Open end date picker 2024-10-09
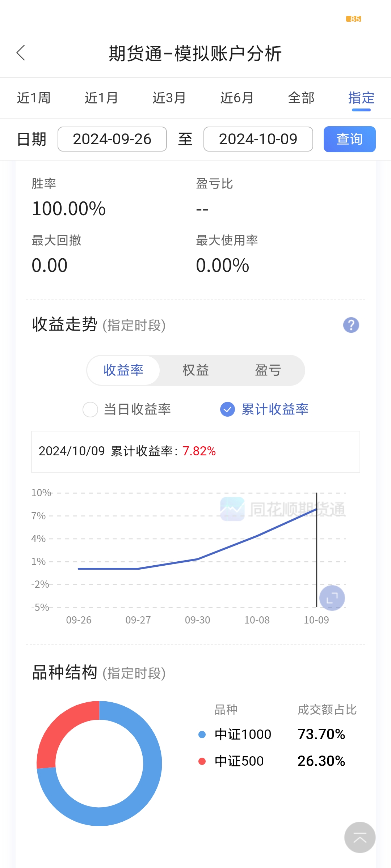The height and width of the screenshot is (868, 391). tap(258, 139)
